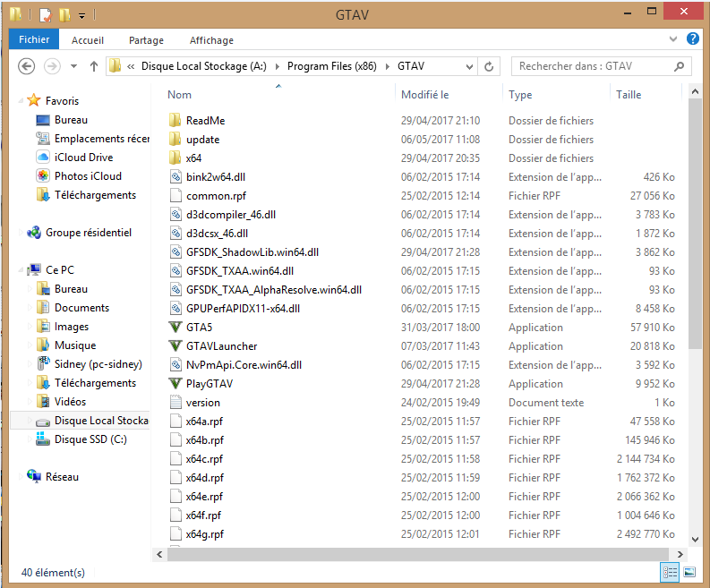Click the iCloud Drive icon in Favoris
The height and width of the screenshot is (588, 710).
[43, 158]
